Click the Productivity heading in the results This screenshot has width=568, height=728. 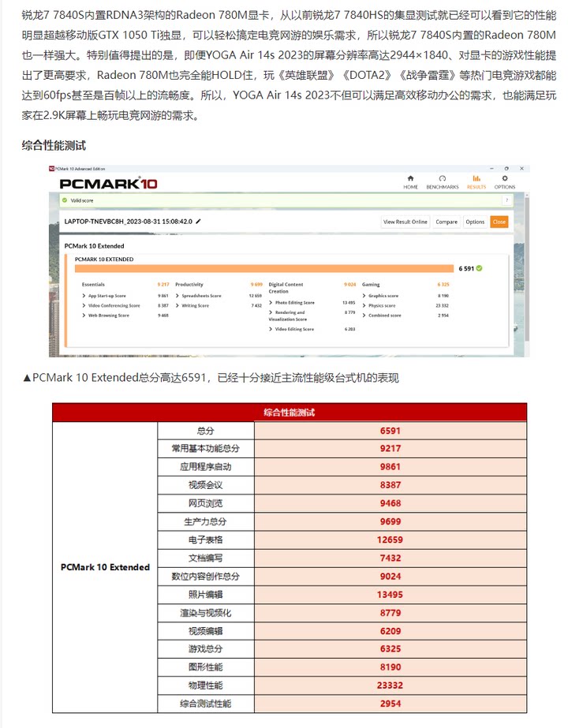pyautogui.click(x=189, y=284)
